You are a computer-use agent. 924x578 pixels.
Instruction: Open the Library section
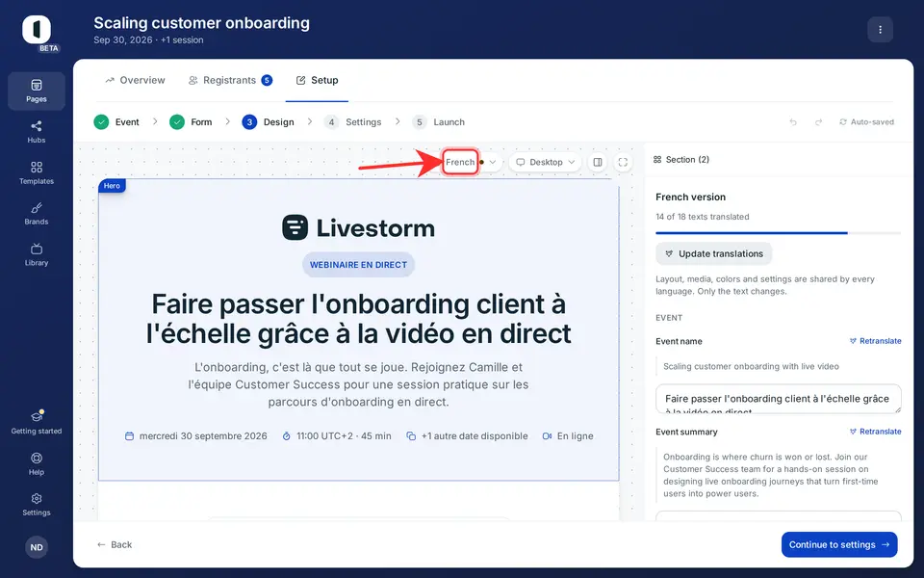click(37, 254)
